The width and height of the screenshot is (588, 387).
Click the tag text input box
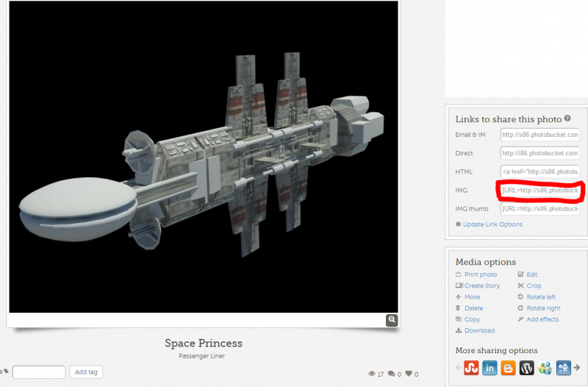[x=39, y=372]
